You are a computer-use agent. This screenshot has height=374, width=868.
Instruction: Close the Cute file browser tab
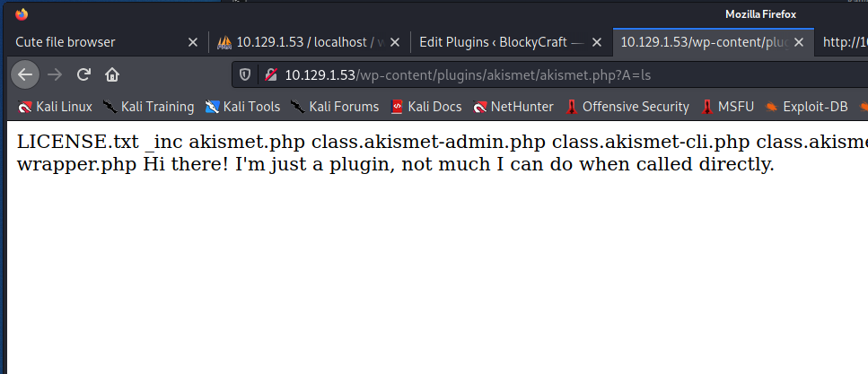pos(192,42)
